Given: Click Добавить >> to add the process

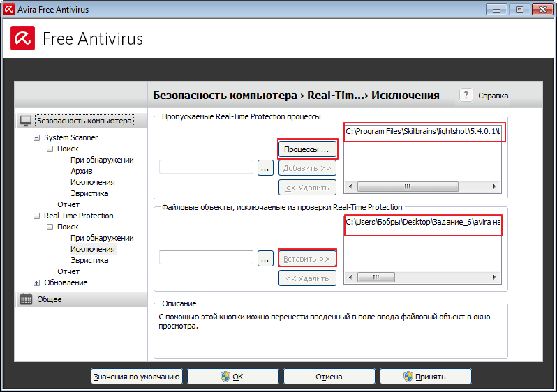Looking at the screenshot, I should click(x=307, y=168).
